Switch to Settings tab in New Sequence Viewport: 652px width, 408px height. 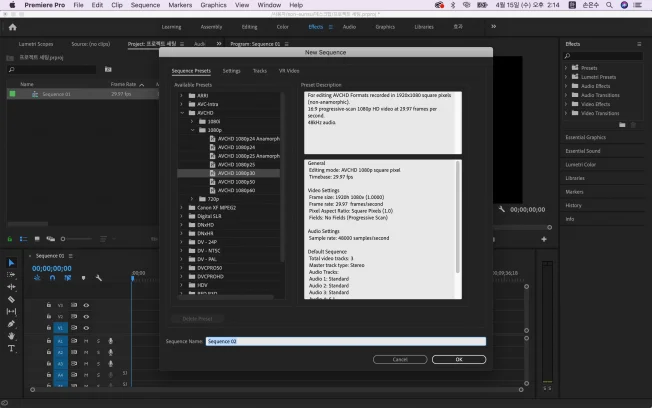231,71
